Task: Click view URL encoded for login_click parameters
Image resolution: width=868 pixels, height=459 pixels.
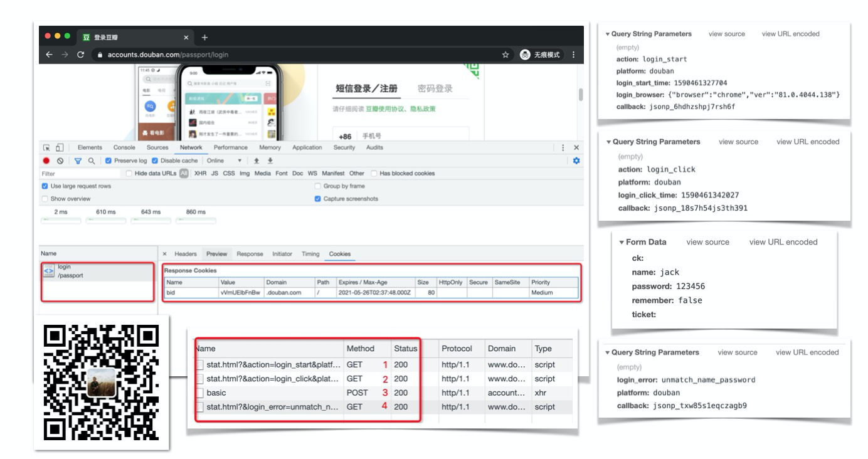Action: (808, 142)
